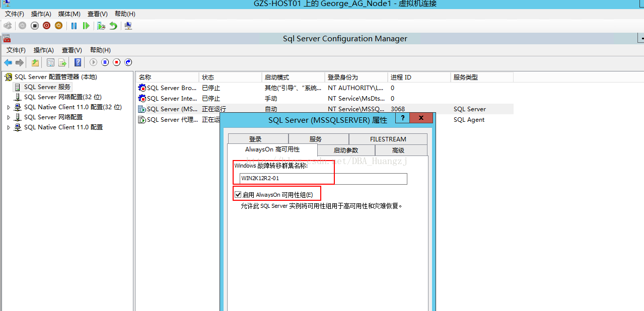Click the Up One Level folder icon
The image size is (644, 311).
point(35,62)
